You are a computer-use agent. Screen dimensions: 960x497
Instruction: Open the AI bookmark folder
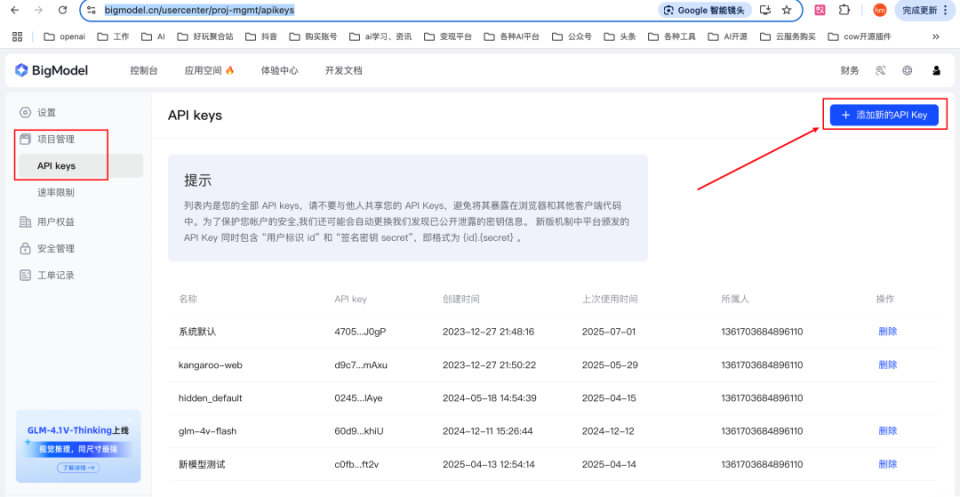coord(153,37)
